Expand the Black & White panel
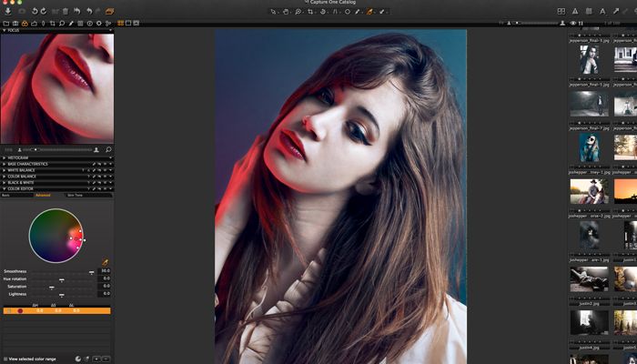This screenshot has height=364, width=637. coord(5,183)
